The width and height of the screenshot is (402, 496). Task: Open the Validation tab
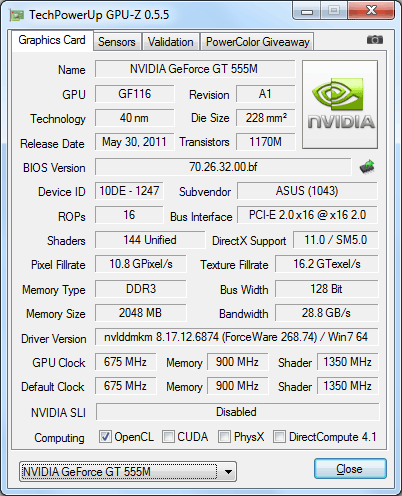click(x=171, y=42)
